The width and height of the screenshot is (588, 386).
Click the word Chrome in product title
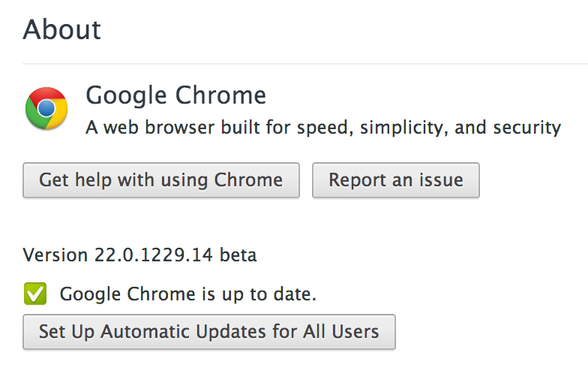click(220, 95)
